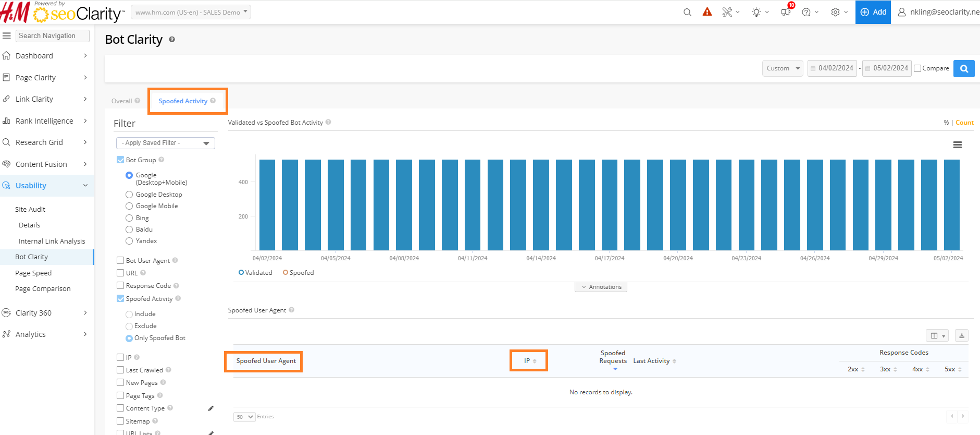The width and height of the screenshot is (980, 435).
Task: Select the Bing bot group radio button
Action: [x=129, y=218]
